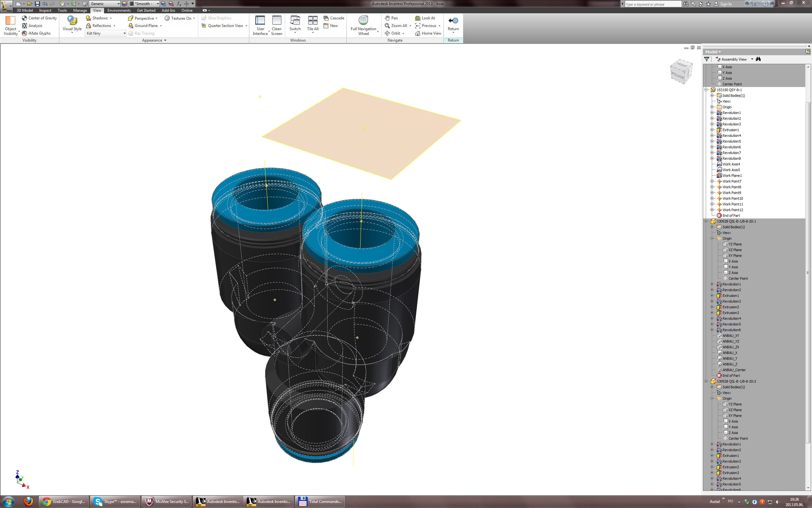Click Zoom All in Navigate panel
Image resolution: width=812 pixels, height=508 pixels.
(x=396, y=26)
